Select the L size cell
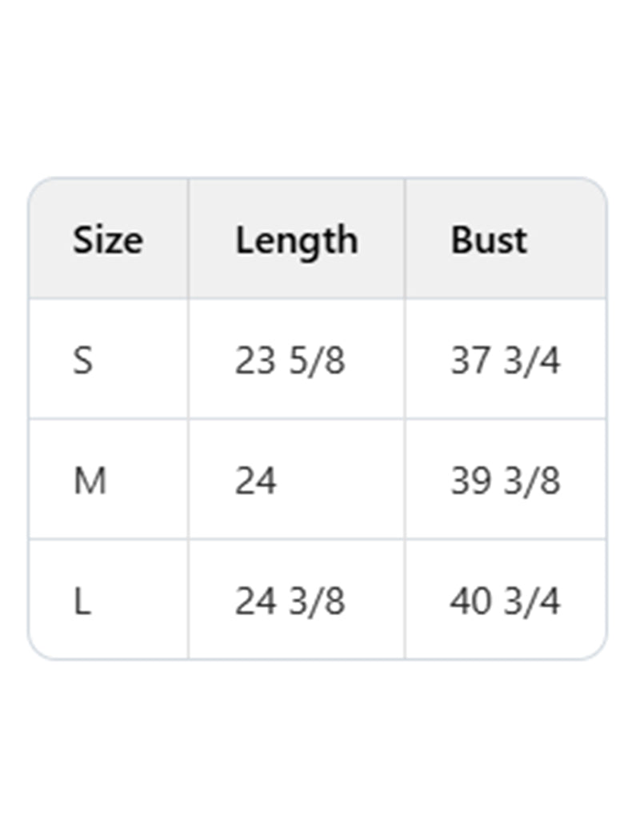This screenshot has height=840, width=640. [82, 602]
